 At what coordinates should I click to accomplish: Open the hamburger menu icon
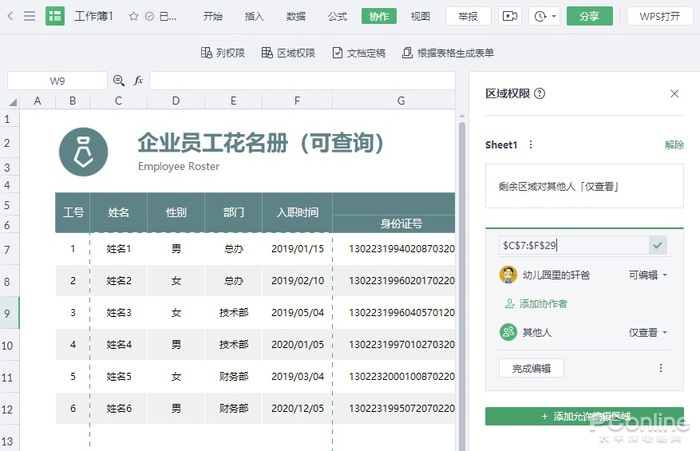(29, 17)
